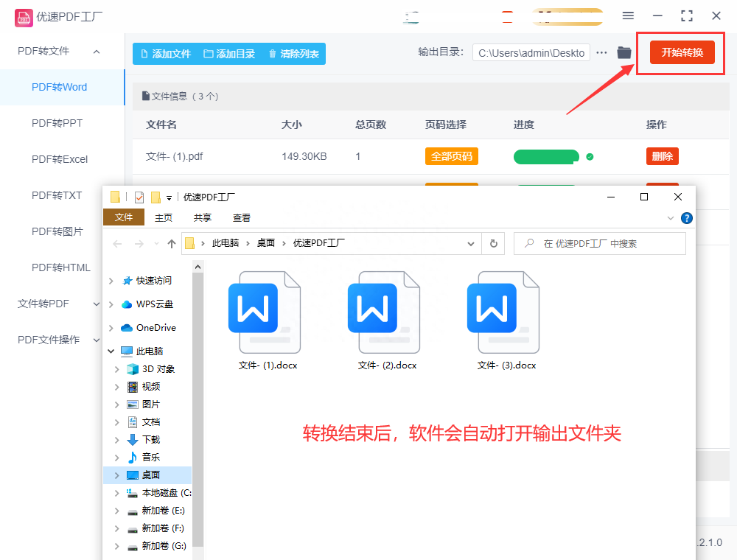Click 添加文件 add file button

165,54
